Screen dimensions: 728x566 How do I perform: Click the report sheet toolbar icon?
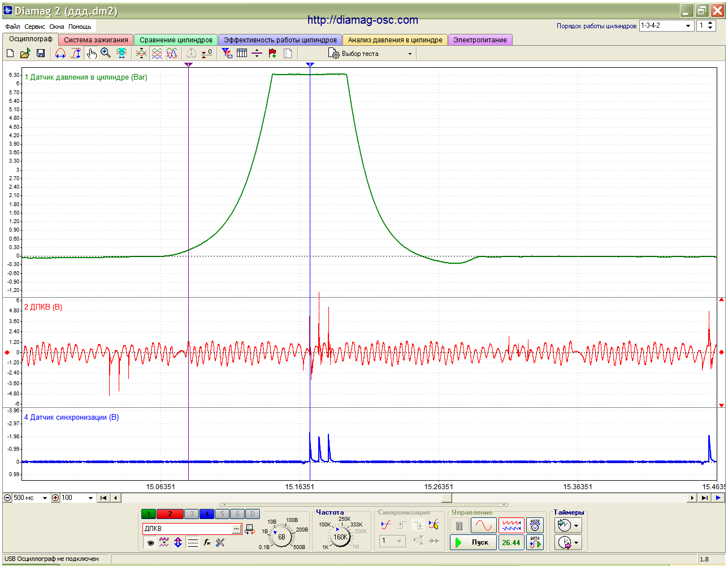[288, 53]
